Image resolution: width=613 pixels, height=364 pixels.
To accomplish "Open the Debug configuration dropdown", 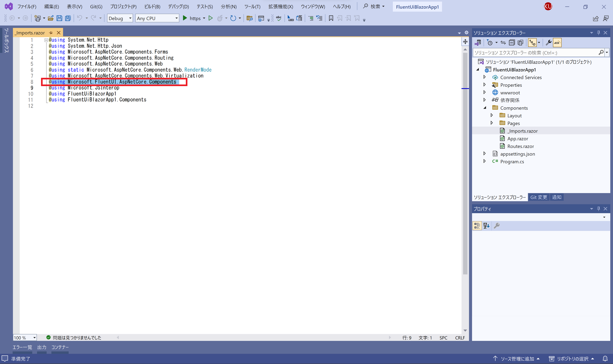I will click(x=120, y=18).
